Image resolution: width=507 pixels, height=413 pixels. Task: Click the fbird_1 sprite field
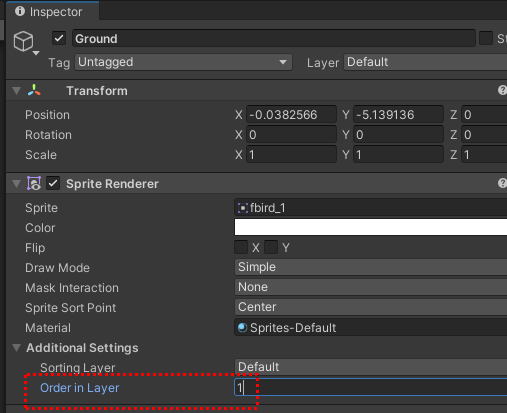tap(371, 208)
